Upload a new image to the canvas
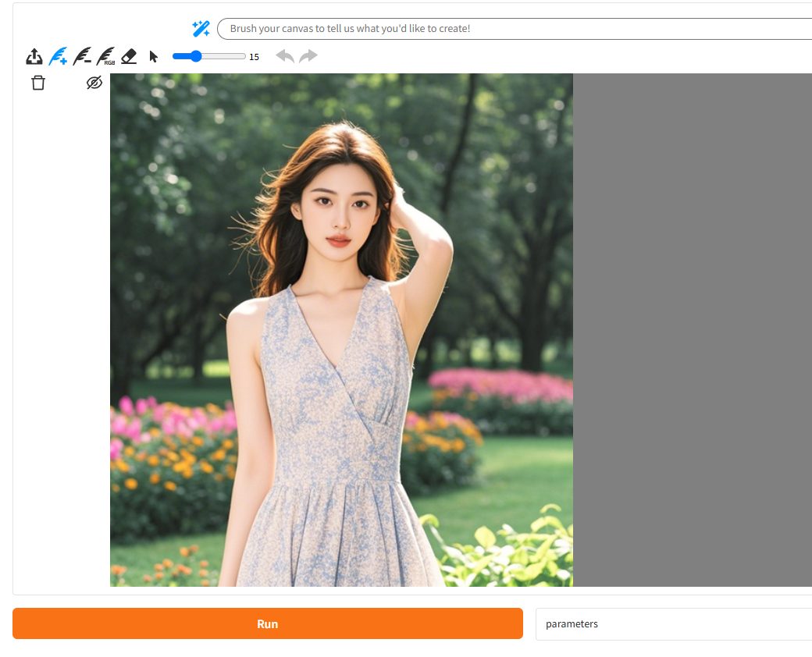This screenshot has width=812, height=657. [34, 56]
